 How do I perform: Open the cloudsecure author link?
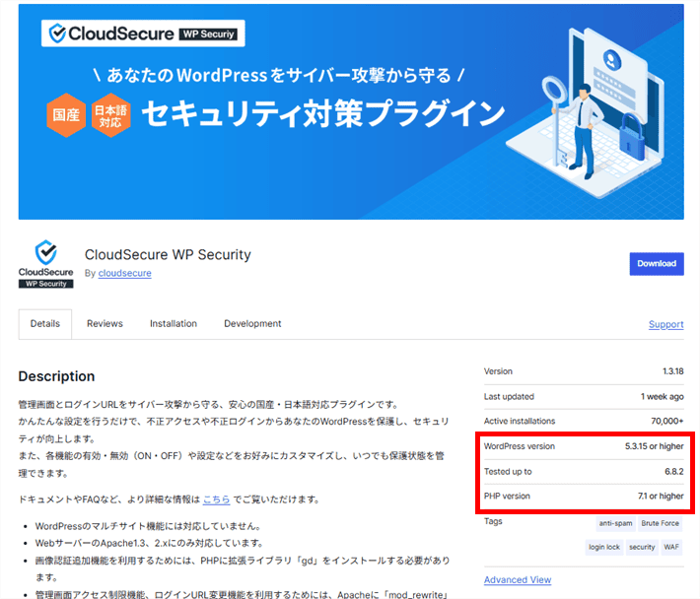pyautogui.click(x=124, y=273)
